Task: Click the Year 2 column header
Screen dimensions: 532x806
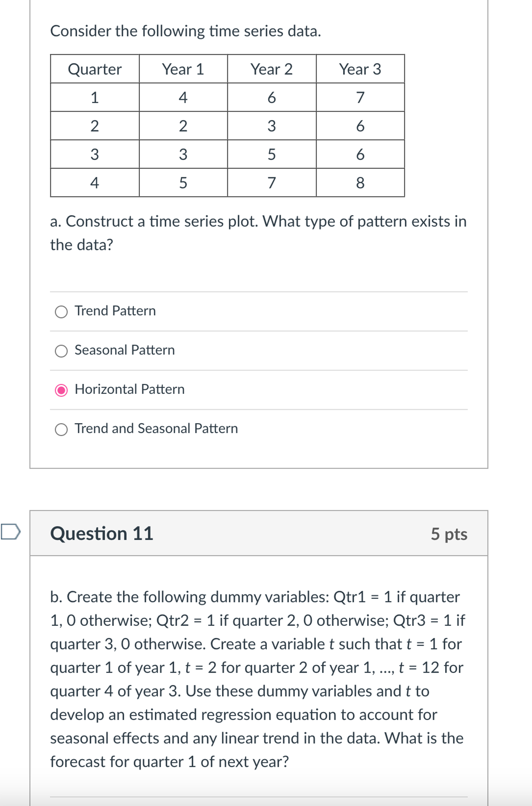Action: coord(272,69)
